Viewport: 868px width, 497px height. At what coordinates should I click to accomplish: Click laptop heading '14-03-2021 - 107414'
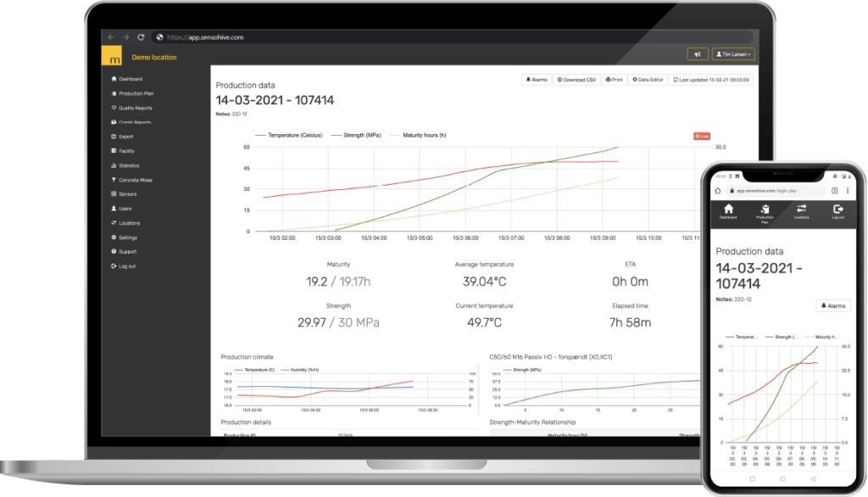[275, 100]
